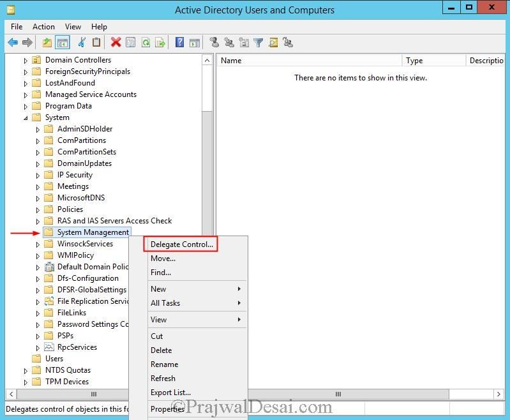Screen dimensions: 510x420
Task: Click the File Replication Service icon
Action: [x=49, y=301]
